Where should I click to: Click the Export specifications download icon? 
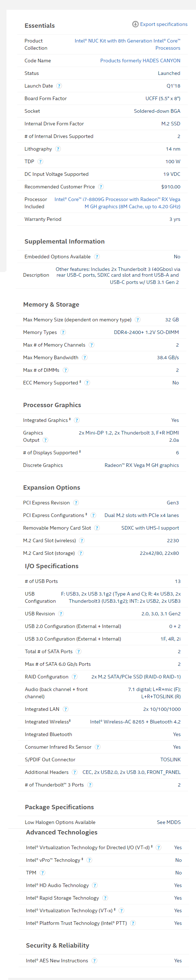(135, 24)
